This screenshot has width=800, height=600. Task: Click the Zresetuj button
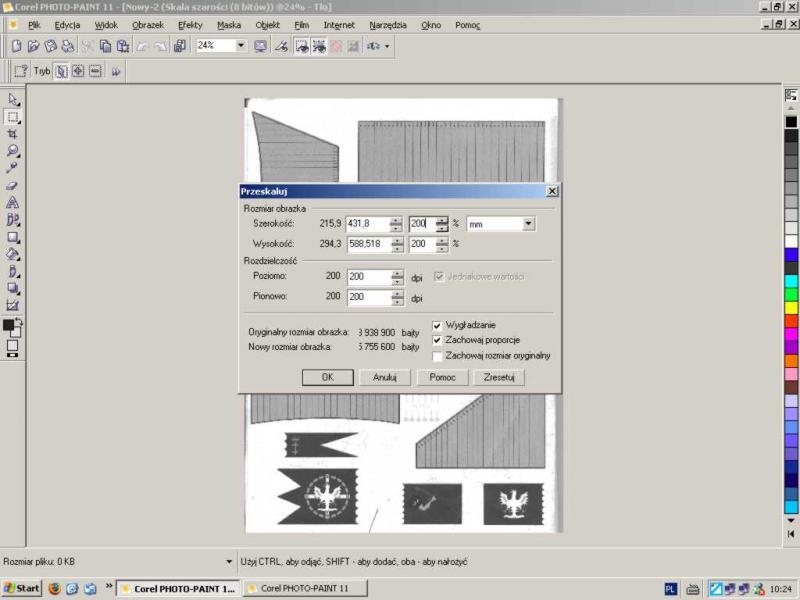(499, 378)
